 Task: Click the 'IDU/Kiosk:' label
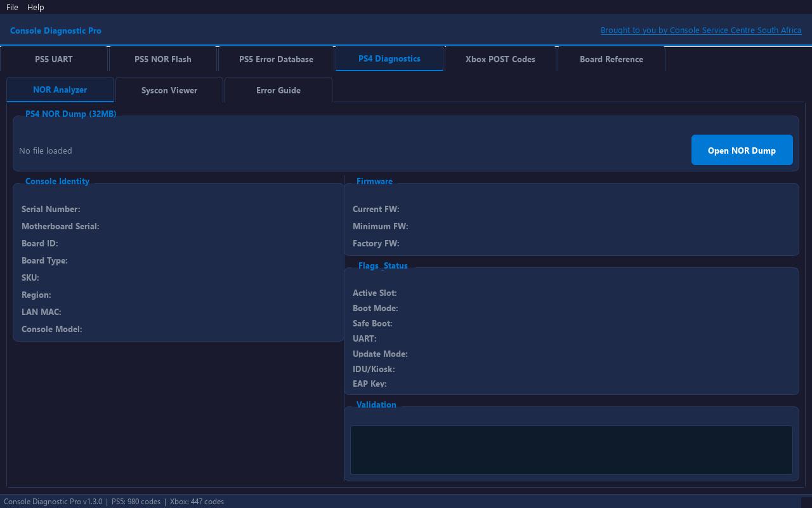tap(374, 369)
